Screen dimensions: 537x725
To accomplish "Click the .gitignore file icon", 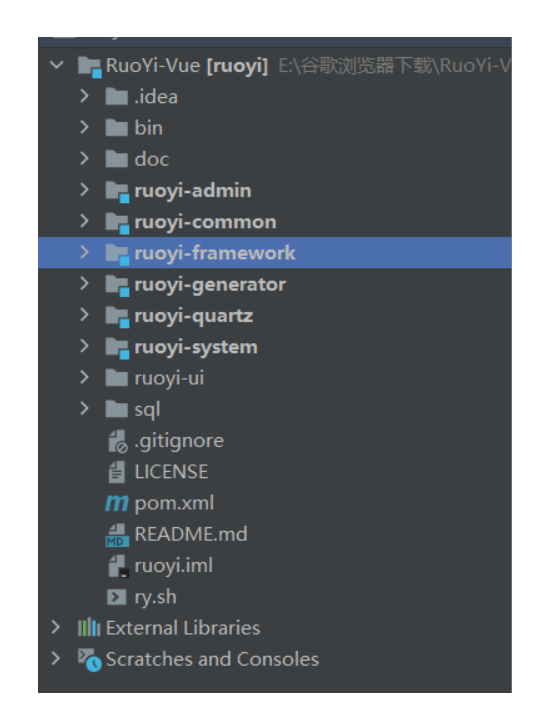I will pyautogui.click(x=117, y=441).
